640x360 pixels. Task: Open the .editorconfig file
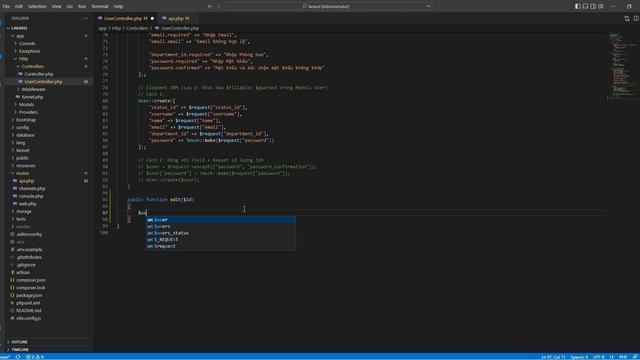click(x=28, y=234)
